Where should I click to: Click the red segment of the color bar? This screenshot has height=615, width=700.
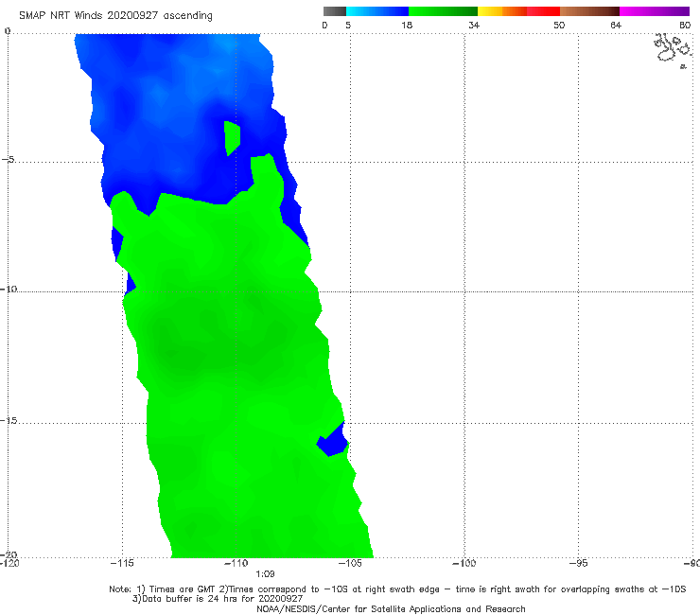(543, 11)
